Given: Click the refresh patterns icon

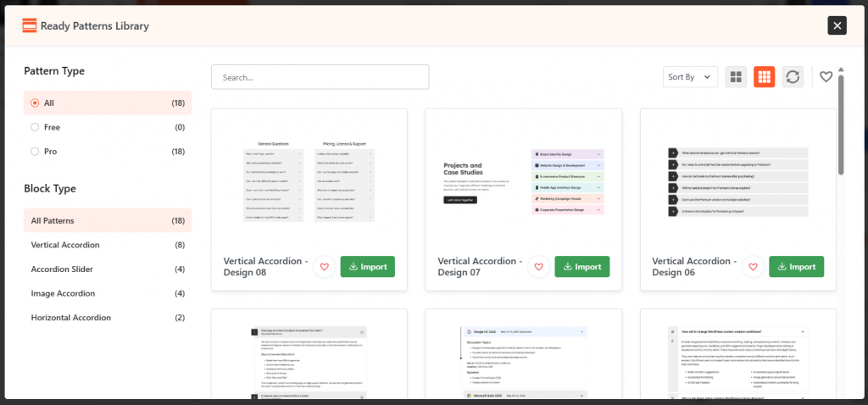Looking at the screenshot, I should tap(793, 77).
